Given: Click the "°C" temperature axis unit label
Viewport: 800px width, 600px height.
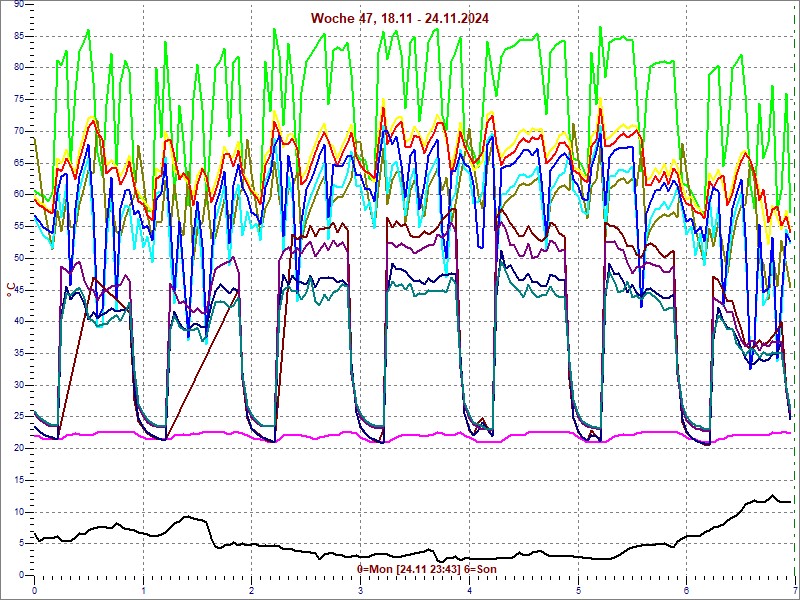Looking at the screenshot, I should pos(11,290).
